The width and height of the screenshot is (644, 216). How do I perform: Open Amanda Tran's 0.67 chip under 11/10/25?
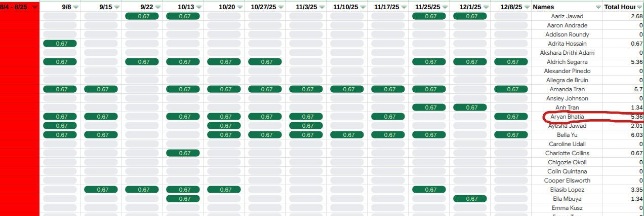(347, 89)
